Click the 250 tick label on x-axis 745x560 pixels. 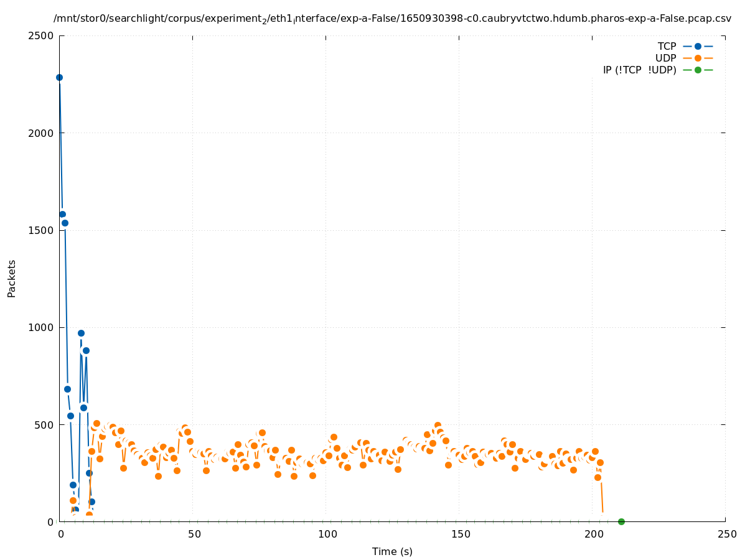[726, 534]
